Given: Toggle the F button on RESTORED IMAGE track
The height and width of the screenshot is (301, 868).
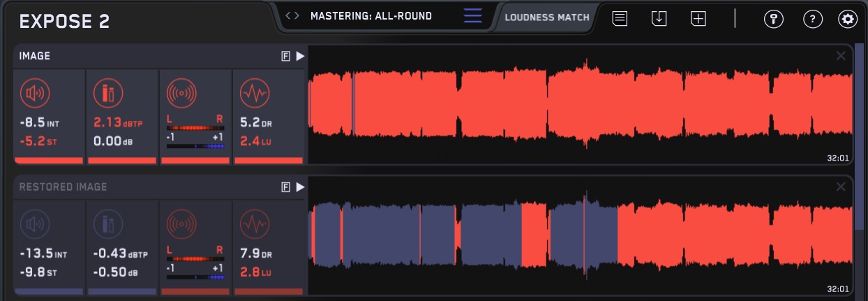Looking at the screenshot, I should pos(285,187).
